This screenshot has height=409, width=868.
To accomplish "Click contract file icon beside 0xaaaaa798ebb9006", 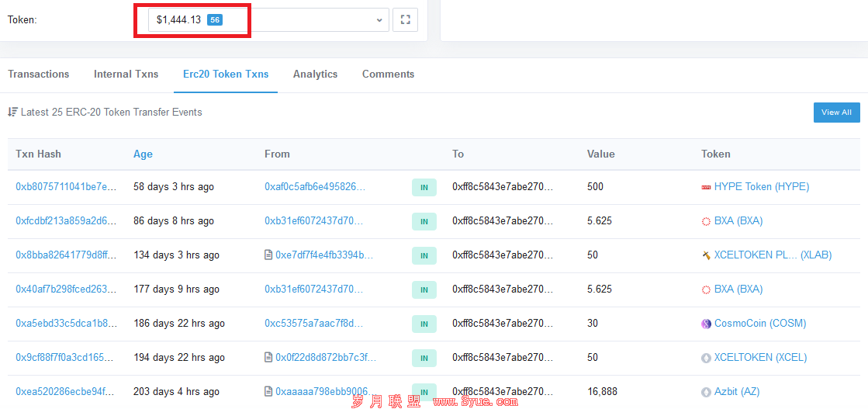I will 268,392.
